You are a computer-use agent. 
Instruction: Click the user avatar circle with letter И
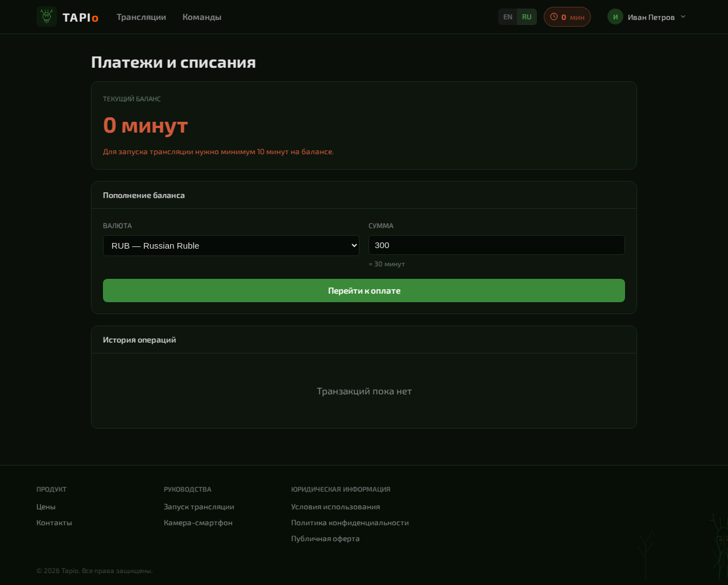pos(615,17)
